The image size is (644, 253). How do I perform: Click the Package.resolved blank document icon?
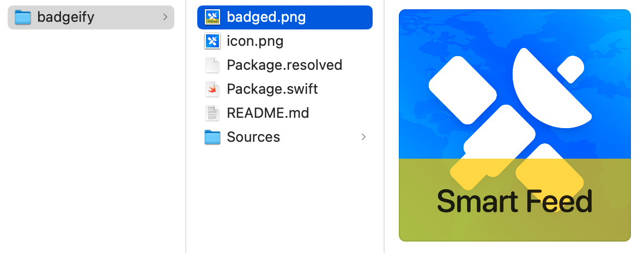click(x=212, y=65)
